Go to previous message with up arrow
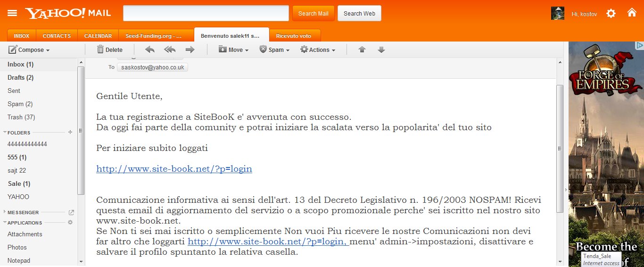The height and width of the screenshot is (267, 644). pos(362,50)
